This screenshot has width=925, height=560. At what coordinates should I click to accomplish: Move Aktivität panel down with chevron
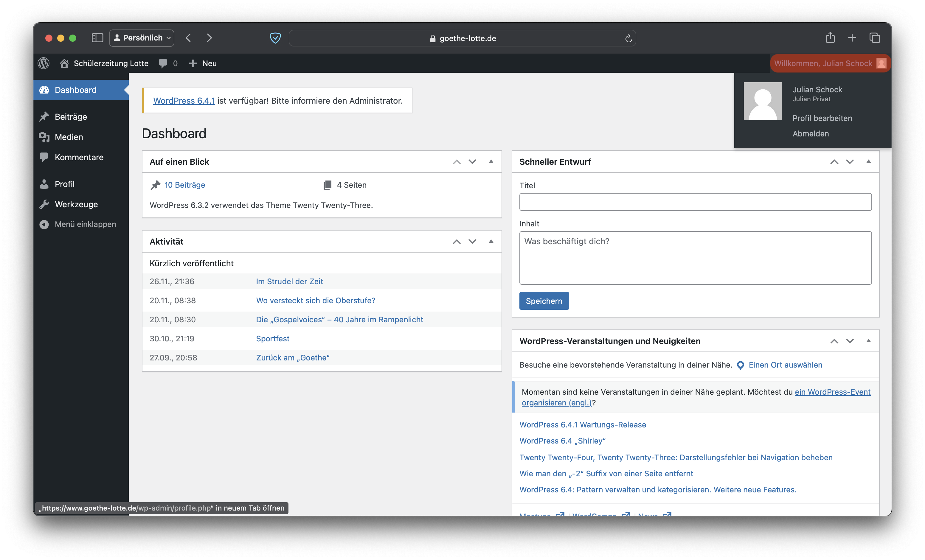pyautogui.click(x=472, y=241)
